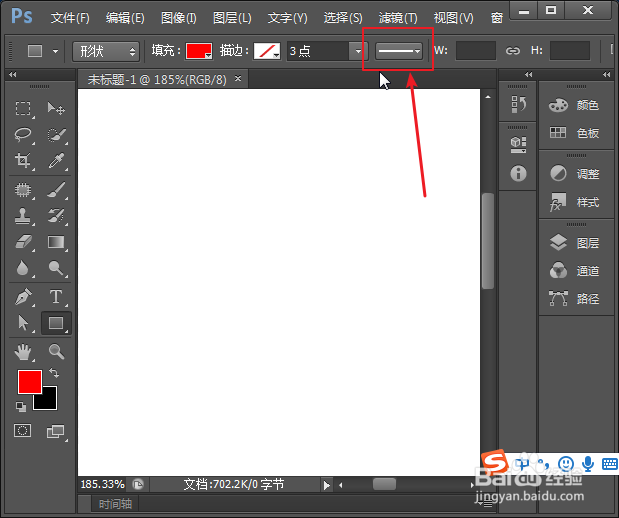
Task: Select the Lasso tool
Action: click(23, 135)
